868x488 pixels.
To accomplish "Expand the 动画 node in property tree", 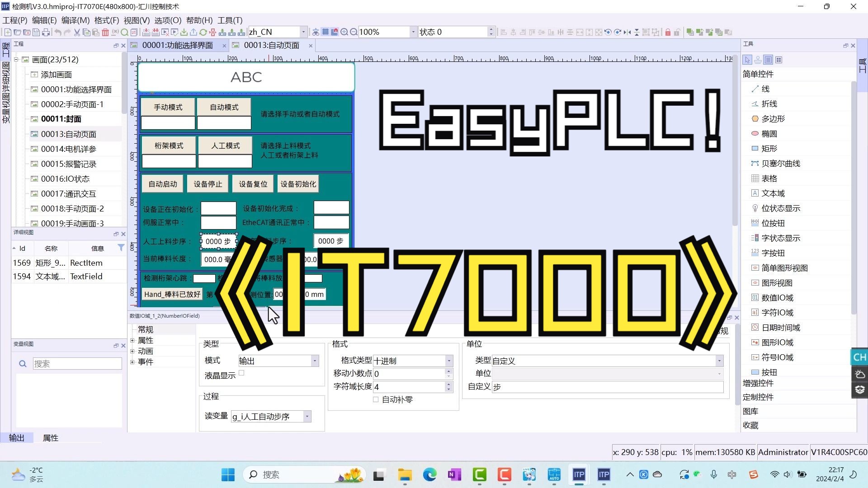I will (132, 351).
